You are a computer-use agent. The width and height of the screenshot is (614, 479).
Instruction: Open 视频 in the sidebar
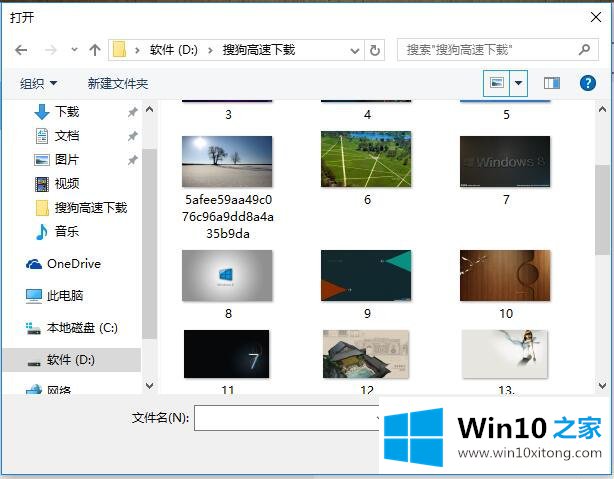coord(67,184)
